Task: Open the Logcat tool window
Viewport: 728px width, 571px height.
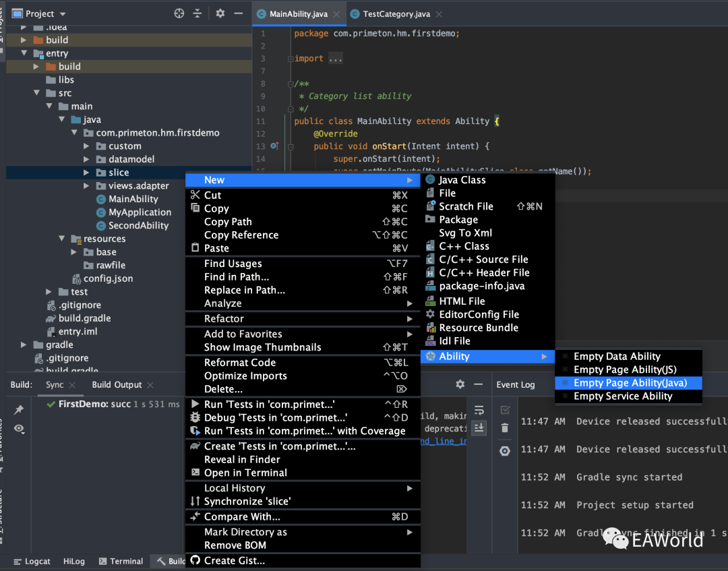Action: coord(32,562)
